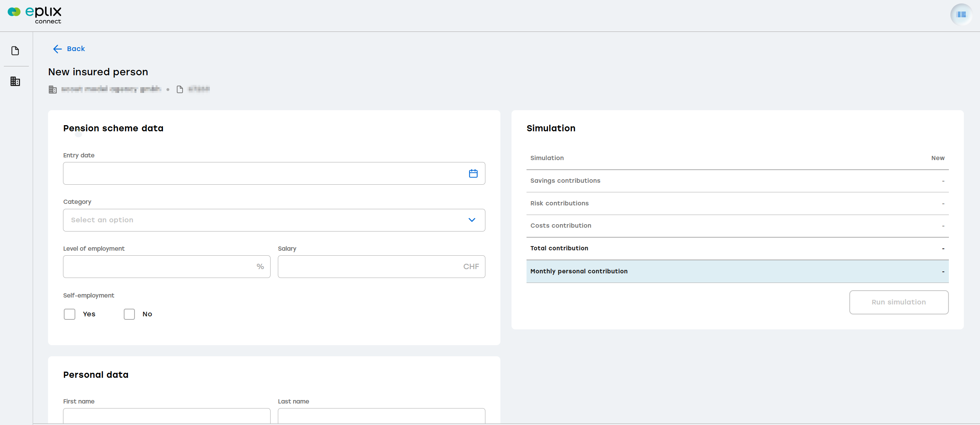This screenshot has width=980, height=425.
Task: Click 'Personal data' section heading
Action: [x=96, y=375]
